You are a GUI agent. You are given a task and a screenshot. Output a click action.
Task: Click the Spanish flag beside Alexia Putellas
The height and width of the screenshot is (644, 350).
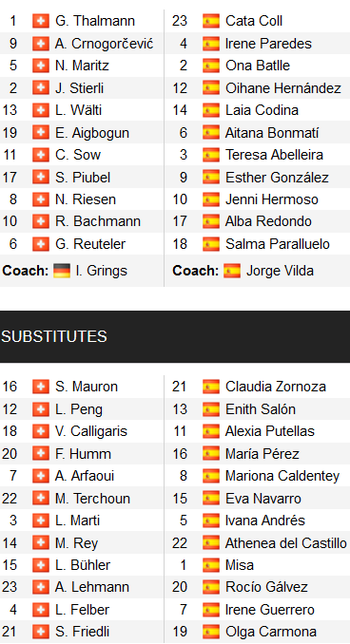tap(211, 431)
